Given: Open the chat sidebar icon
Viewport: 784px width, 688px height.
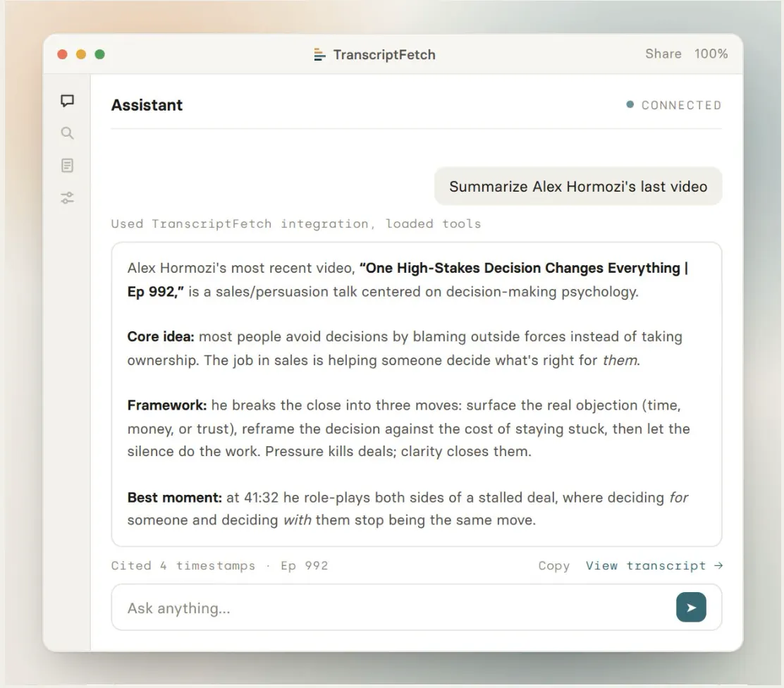Looking at the screenshot, I should [67, 101].
